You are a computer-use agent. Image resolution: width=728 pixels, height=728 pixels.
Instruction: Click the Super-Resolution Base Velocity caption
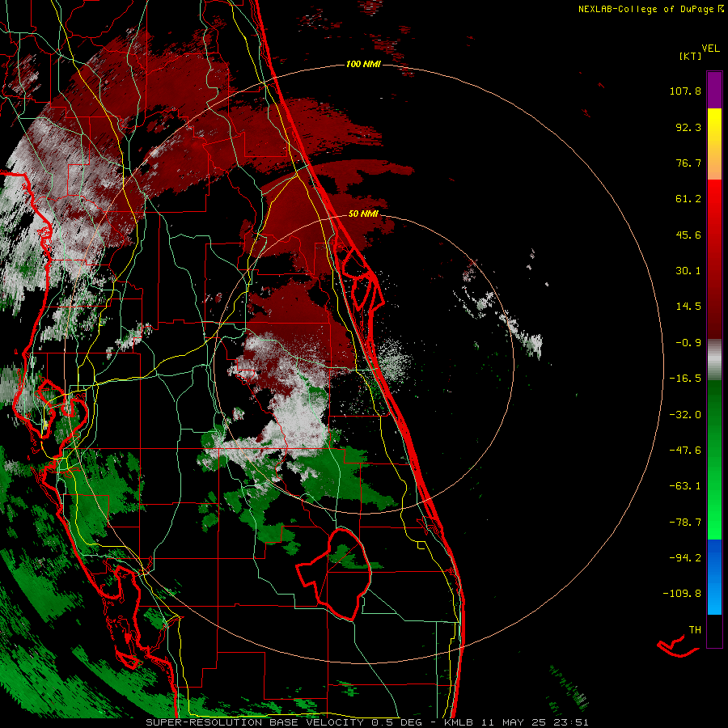coord(367,722)
